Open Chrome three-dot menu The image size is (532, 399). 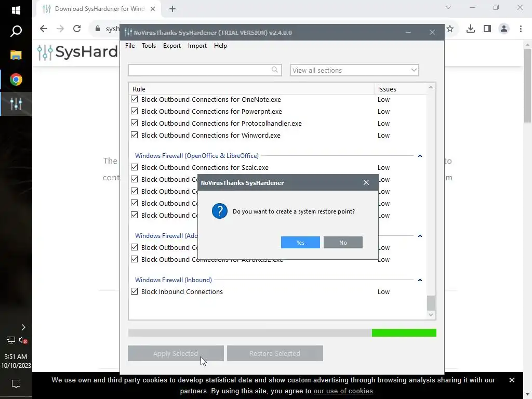point(521,29)
